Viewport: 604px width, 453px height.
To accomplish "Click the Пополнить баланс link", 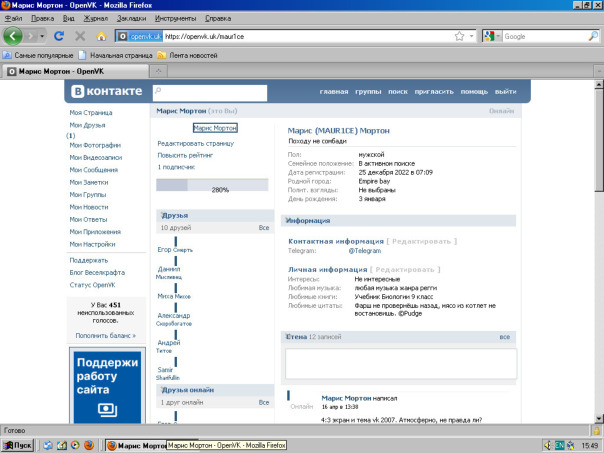I will click(105, 335).
